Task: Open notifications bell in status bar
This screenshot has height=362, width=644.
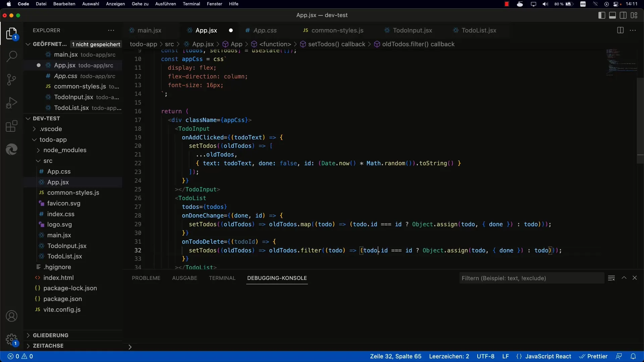Action: [633, 356]
